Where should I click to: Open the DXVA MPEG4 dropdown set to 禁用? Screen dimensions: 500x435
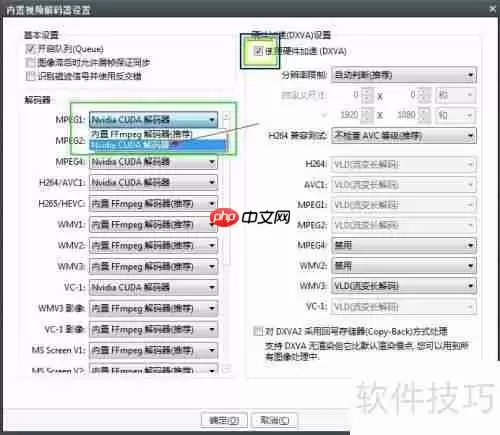404,245
